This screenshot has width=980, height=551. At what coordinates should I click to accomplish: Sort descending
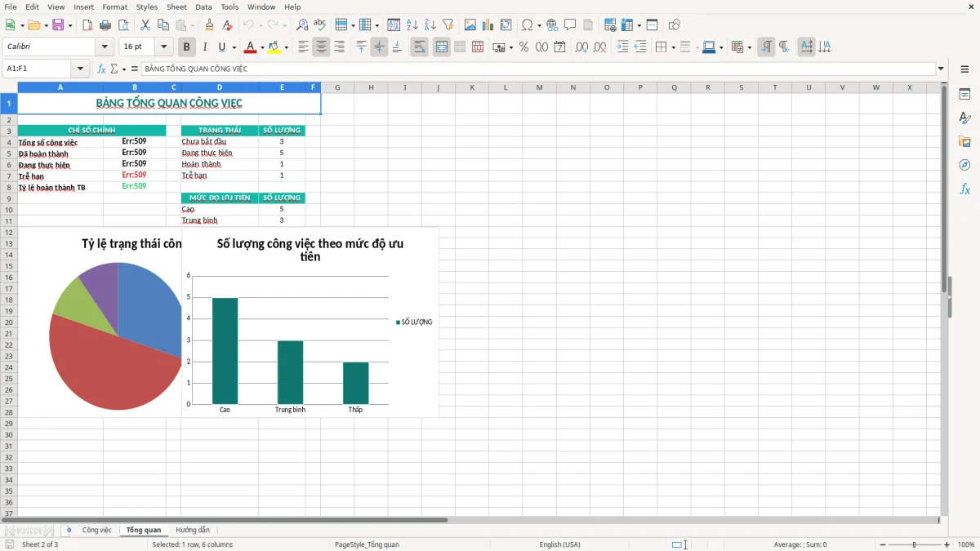point(430,25)
